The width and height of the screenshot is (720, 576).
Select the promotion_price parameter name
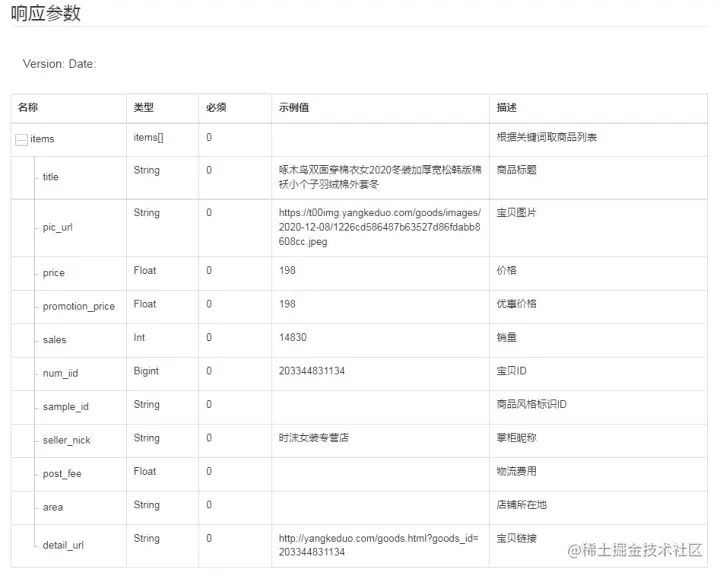[79, 306]
